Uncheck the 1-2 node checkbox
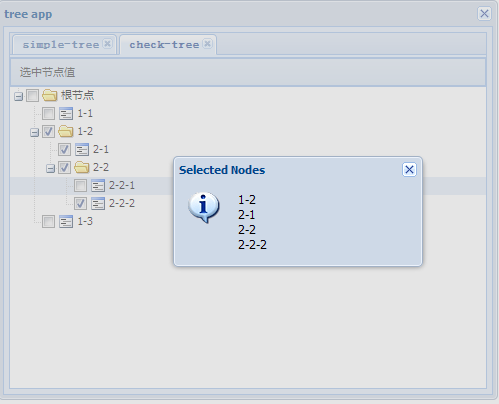Screen dimensions: 499x404 point(48,131)
